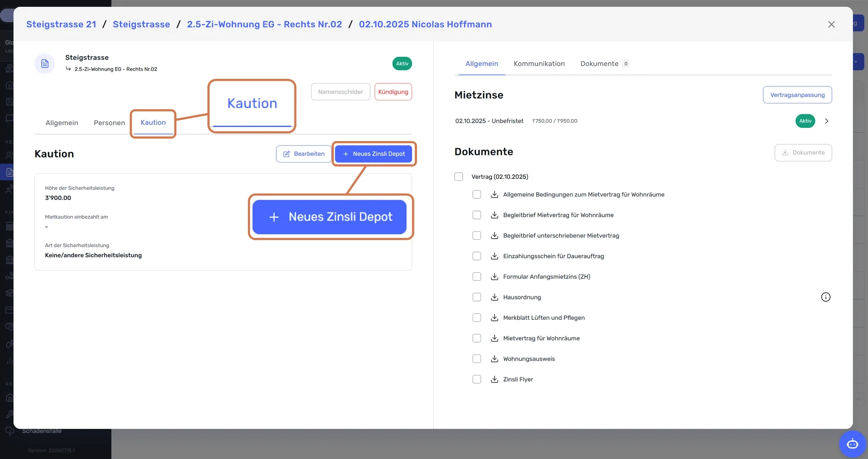Open the chatbot assistant icon
Screen dimensions: 868x459
coord(852,444)
